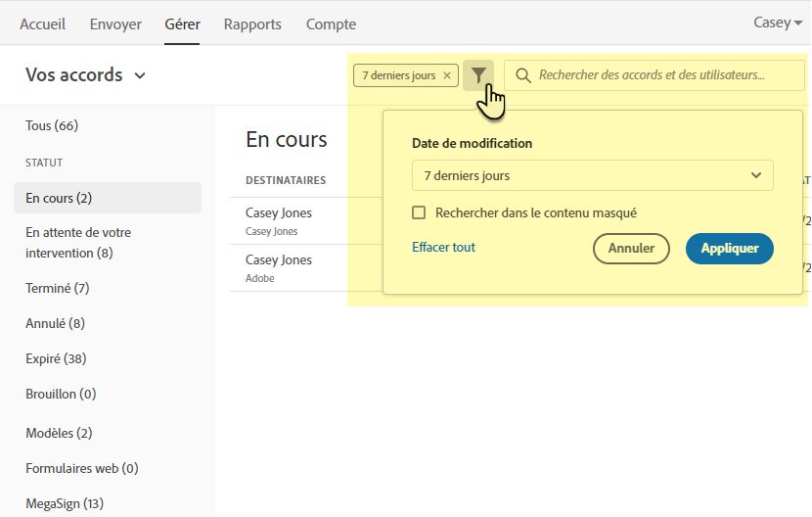Expand the Vos accords chevron
Viewport: 812px width, 517px height.
pyautogui.click(x=140, y=75)
